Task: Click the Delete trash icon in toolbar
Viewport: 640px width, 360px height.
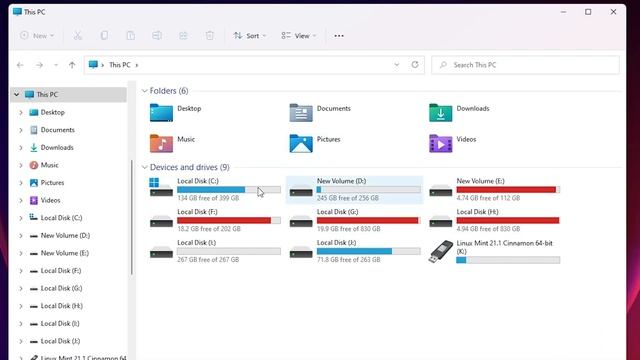Action: click(210, 36)
